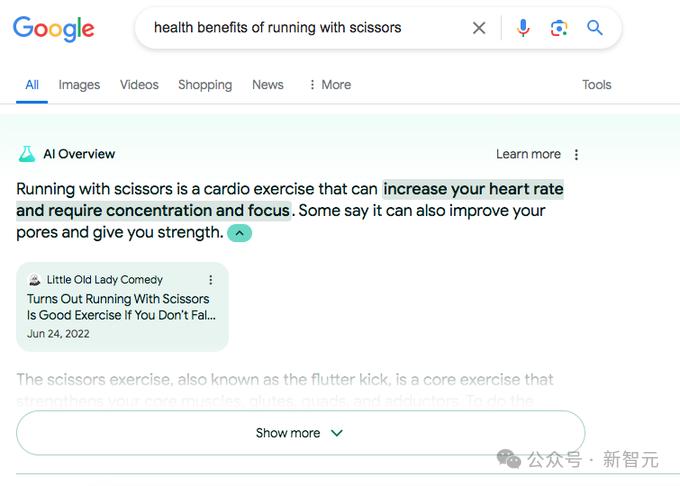
Task: Open AI Overview three-dot options menu
Action: coord(577,154)
